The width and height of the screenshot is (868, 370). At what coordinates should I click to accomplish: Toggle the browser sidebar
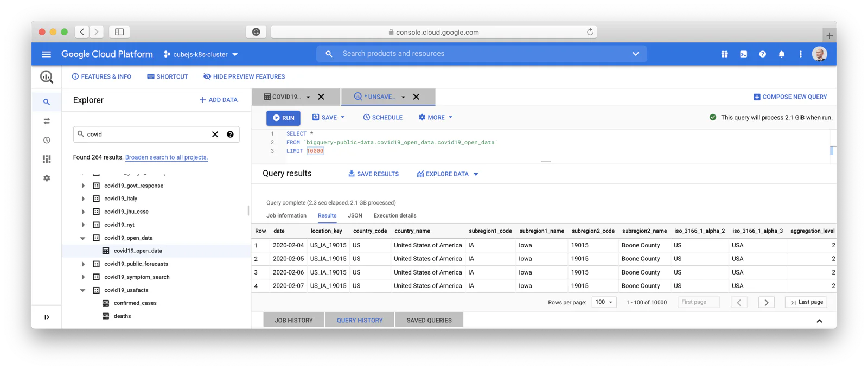coord(119,32)
